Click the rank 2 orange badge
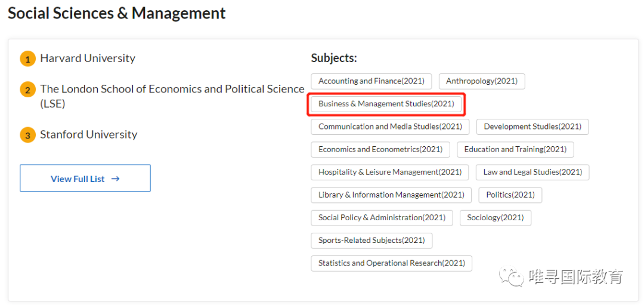 (27, 90)
